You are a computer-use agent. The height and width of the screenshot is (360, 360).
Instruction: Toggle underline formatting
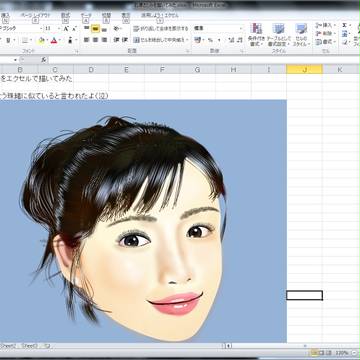point(8,40)
